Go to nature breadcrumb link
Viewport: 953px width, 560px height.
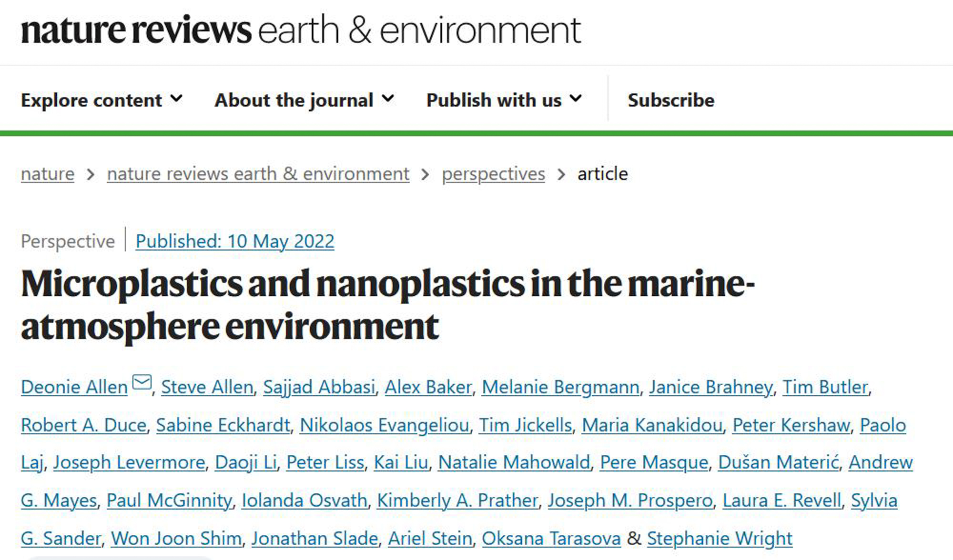coord(48,174)
